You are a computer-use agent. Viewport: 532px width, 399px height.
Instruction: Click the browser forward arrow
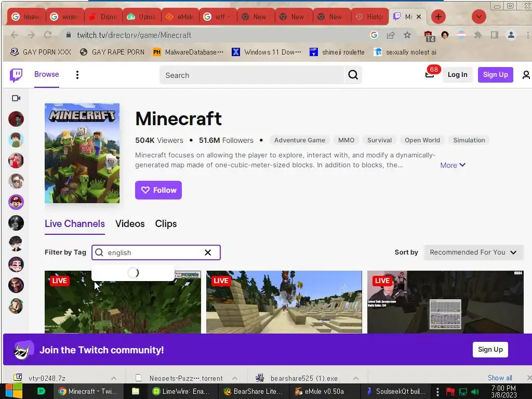31,35
